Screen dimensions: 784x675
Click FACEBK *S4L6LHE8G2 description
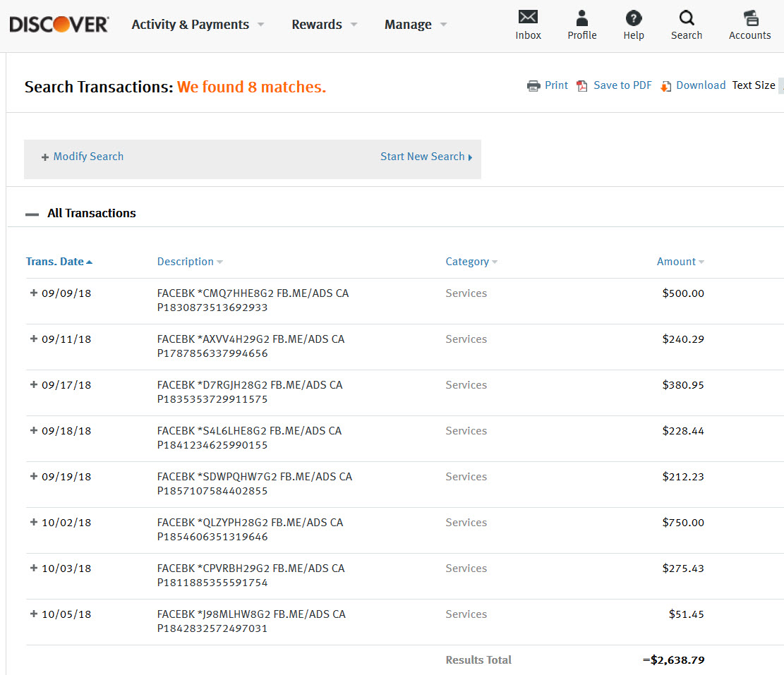coord(249,438)
